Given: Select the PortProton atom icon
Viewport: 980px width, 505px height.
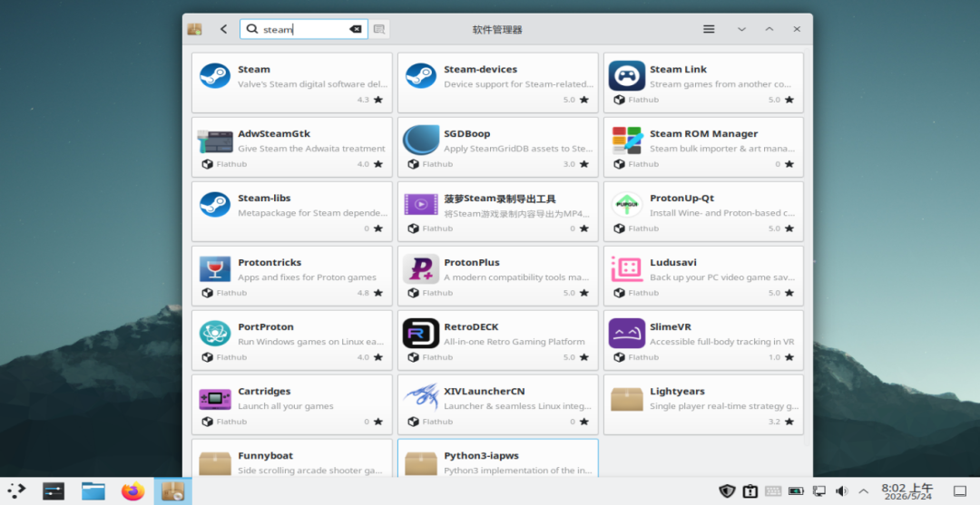Looking at the screenshot, I should (x=214, y=334).
